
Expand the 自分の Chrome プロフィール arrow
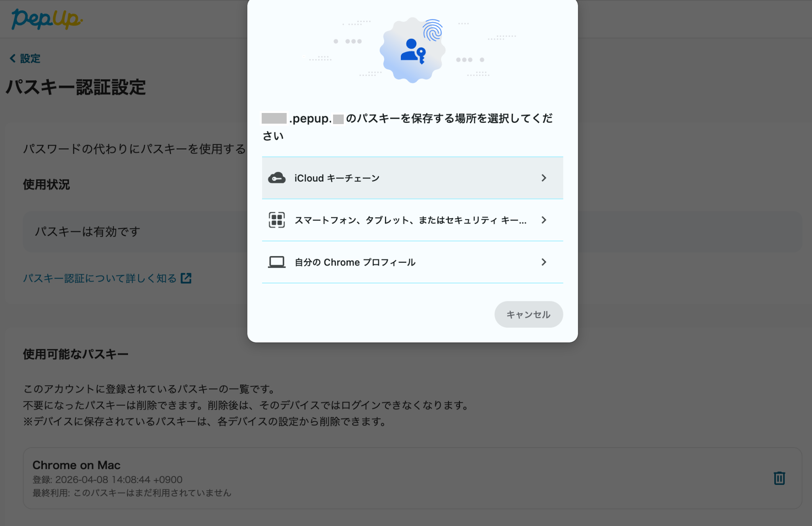point(544,262)
